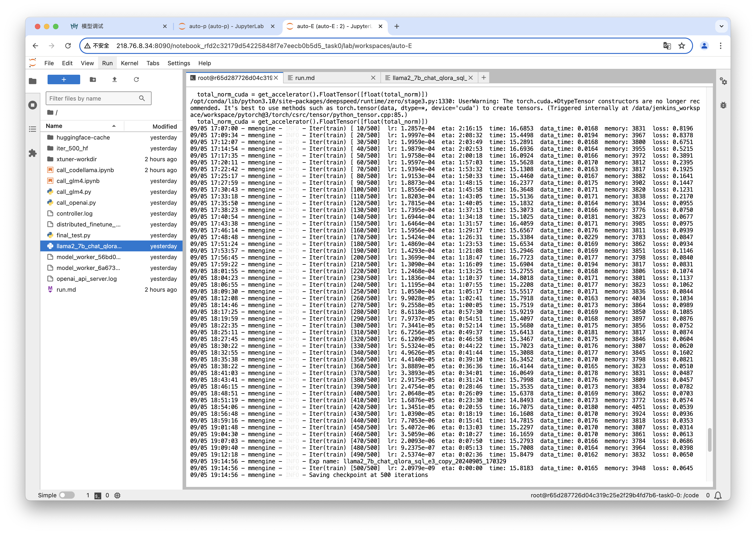Click the New Folder icon in file browser
This screenshot has width=756, height=534.
(x=93, y=79)
